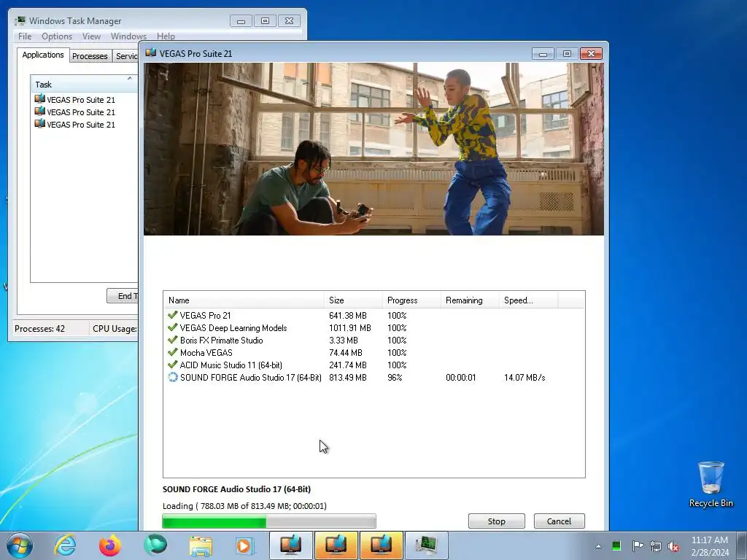Click the checkmark beside ACID Music Studio 11
Image resolution: width=747 pixels, height=560 pixels.
(172, 365)
